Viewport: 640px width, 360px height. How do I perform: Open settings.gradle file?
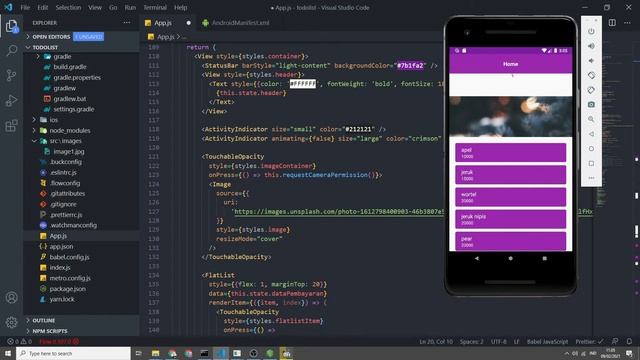coord(73,109)
